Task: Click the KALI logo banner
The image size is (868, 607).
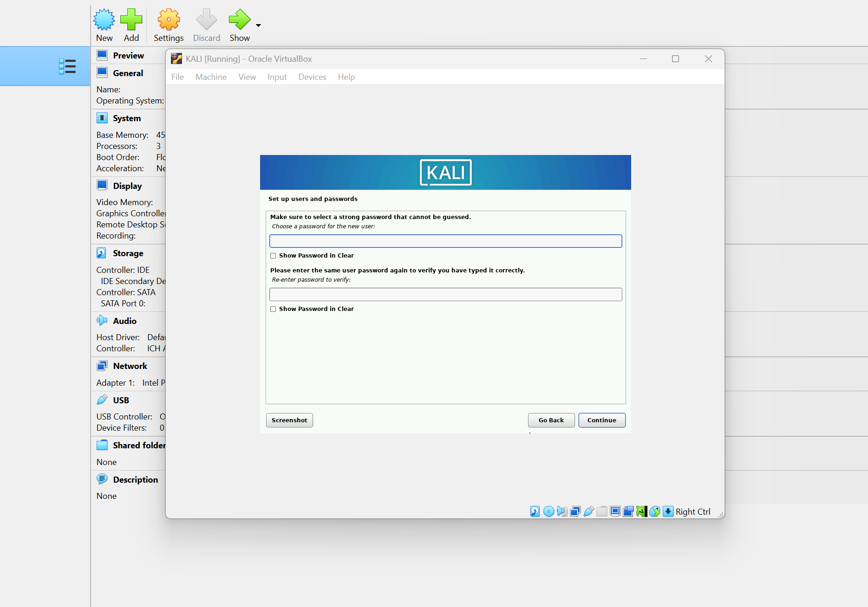Action: pos(445,172)
